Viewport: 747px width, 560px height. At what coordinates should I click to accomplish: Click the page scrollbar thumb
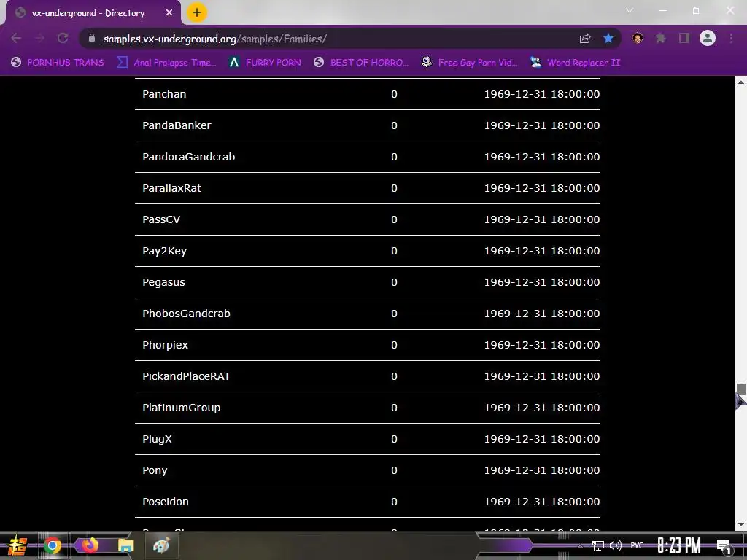pos(741,389)
